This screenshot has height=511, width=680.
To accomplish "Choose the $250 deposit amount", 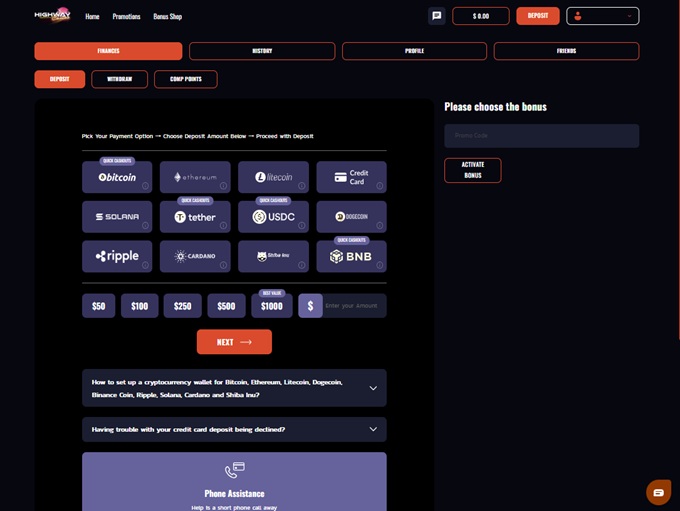I will coord(183,306).
